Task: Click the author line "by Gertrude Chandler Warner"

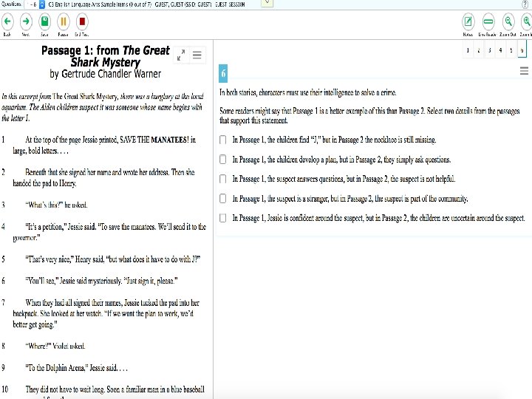Action: [x=105, y=74]
